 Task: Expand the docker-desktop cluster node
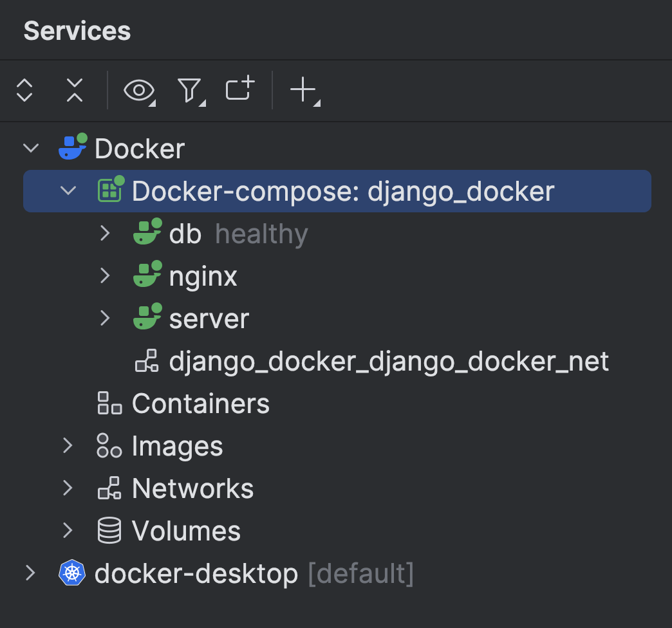coord(31,573)
